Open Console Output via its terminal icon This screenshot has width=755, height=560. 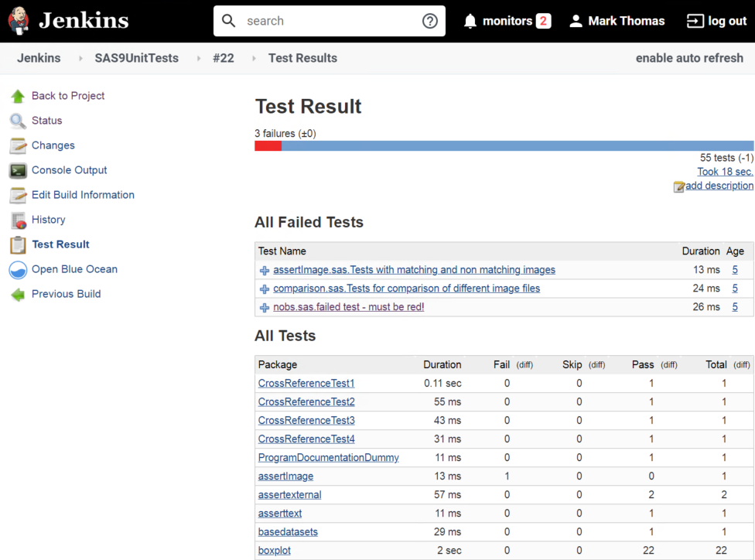pos(18,170)
